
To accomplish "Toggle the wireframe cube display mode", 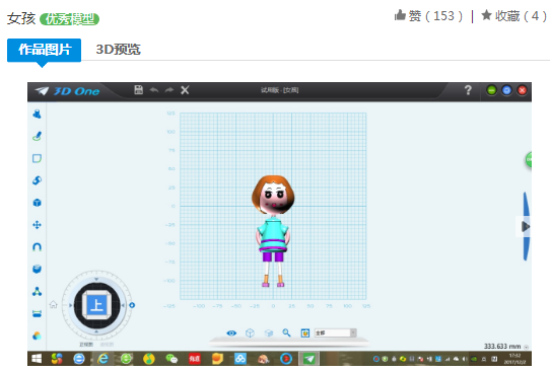I will (x=250, y=333).
